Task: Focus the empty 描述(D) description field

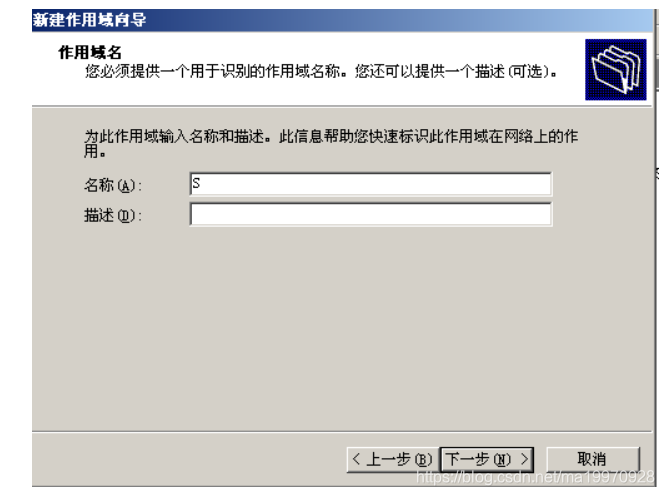Action: pyautogui.click(x=371, y=215)
